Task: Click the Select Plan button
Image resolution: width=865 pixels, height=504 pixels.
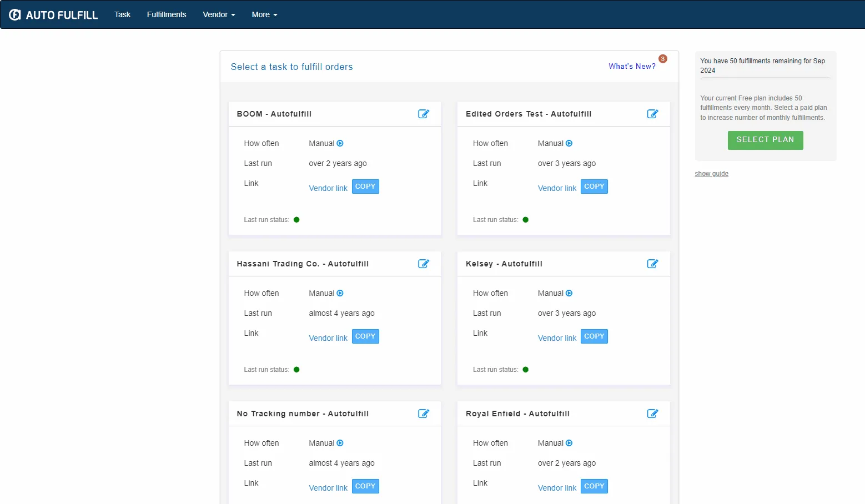Action: (x=765, y=140)
